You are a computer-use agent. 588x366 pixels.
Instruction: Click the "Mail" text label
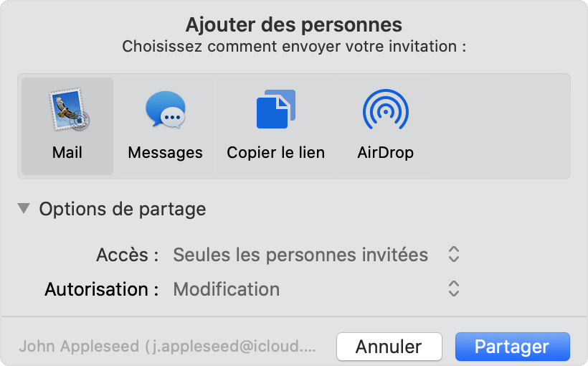(67, 153)
